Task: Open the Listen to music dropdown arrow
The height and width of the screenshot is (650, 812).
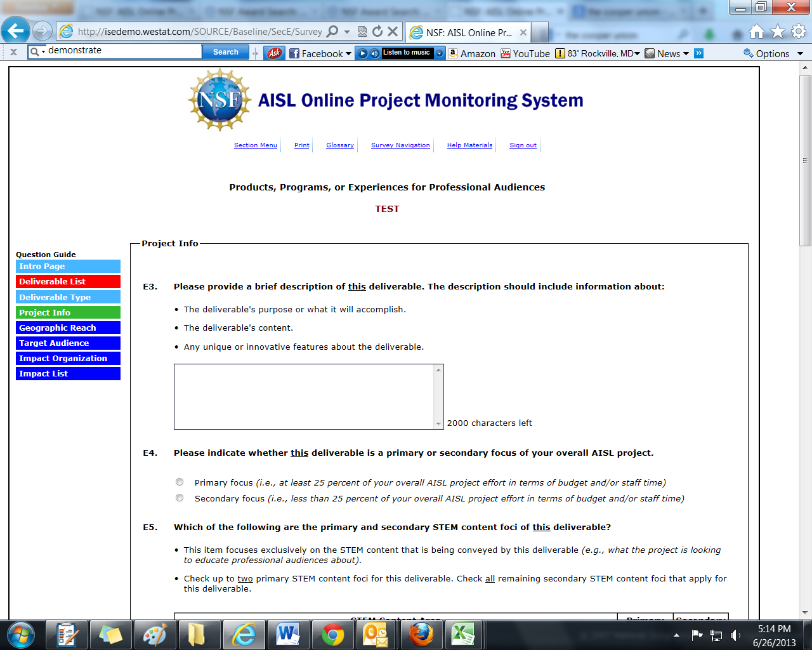Action: point(440,53)
